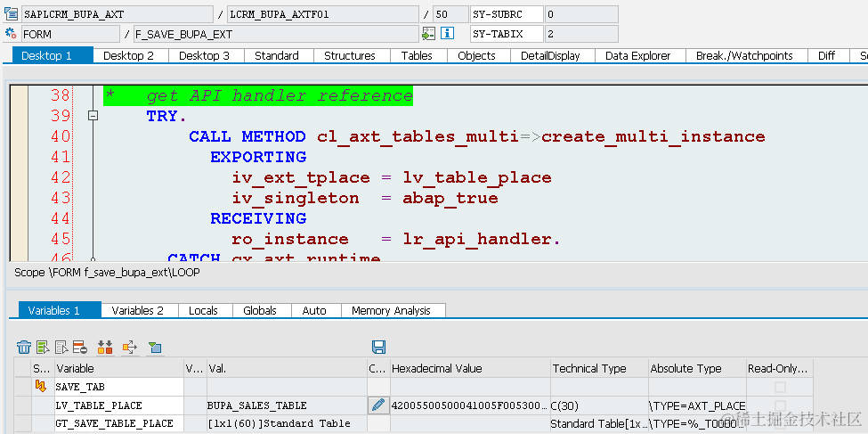Click the orange double down-arrow icon in the variables toolbar
This screenshot has width=868, height=434.
click(x=105, y=348)
